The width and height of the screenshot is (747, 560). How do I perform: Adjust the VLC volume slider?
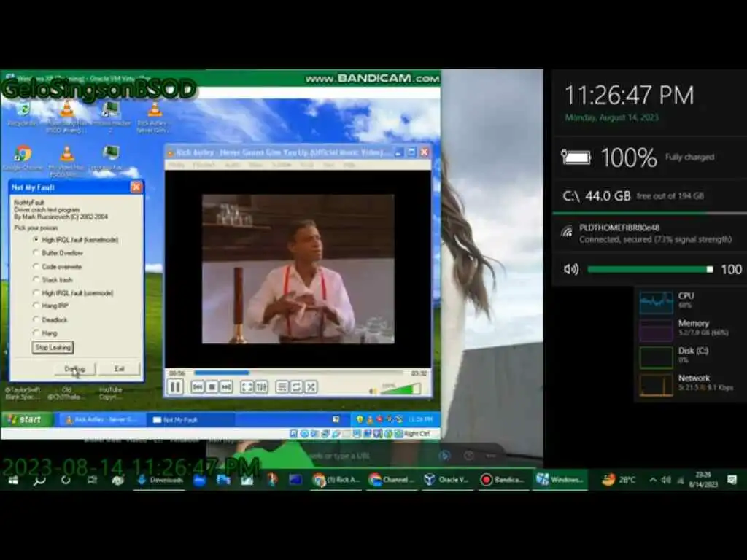click(x=400, y=389)
